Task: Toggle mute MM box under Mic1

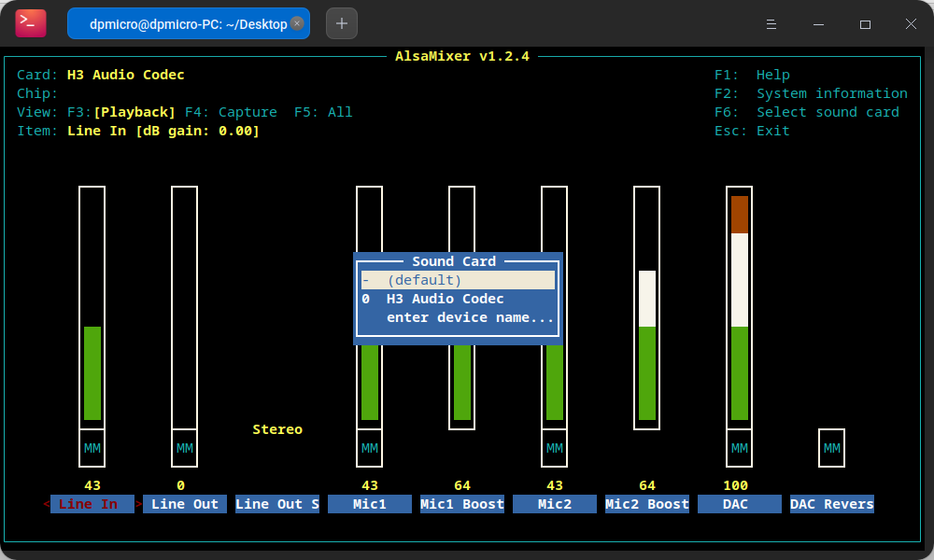Action: point(369,448)
